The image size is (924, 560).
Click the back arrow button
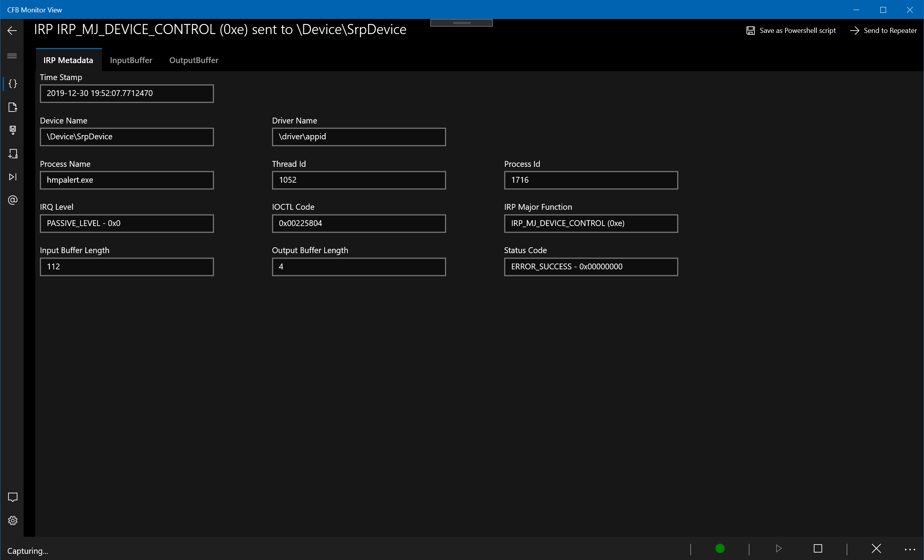tap(12, 31)
